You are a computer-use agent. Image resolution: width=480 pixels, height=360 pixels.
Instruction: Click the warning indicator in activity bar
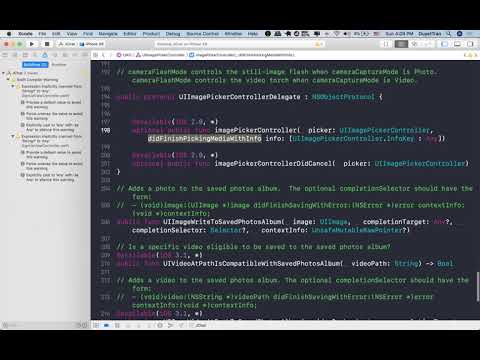(x=319, y=44)
